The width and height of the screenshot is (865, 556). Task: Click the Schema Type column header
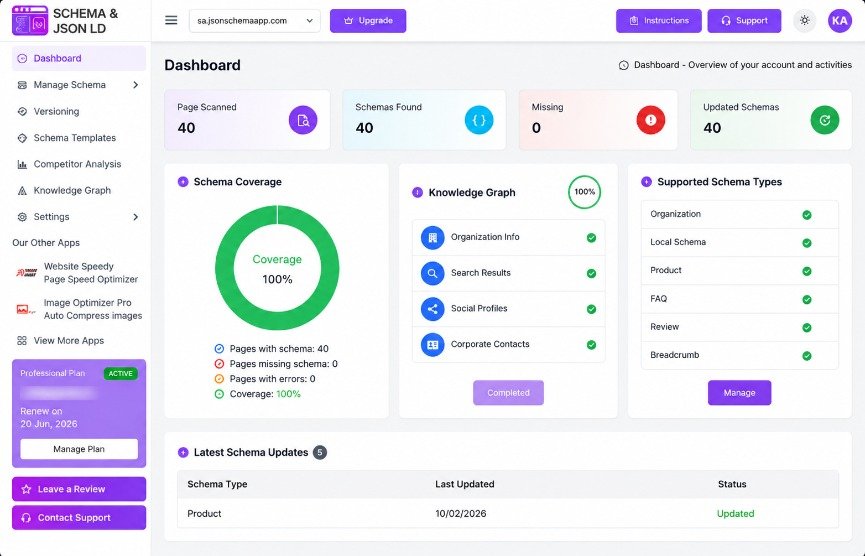click(x=217, y=484)
